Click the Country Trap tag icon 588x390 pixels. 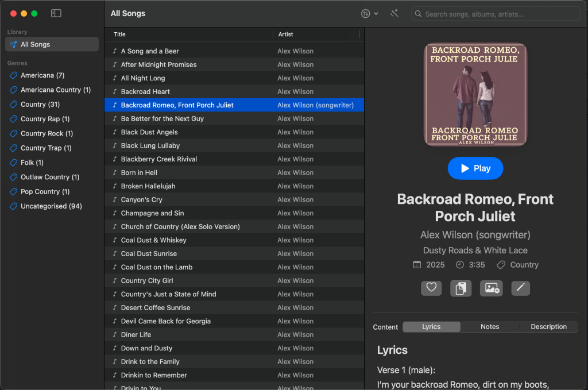coord(14,148)
